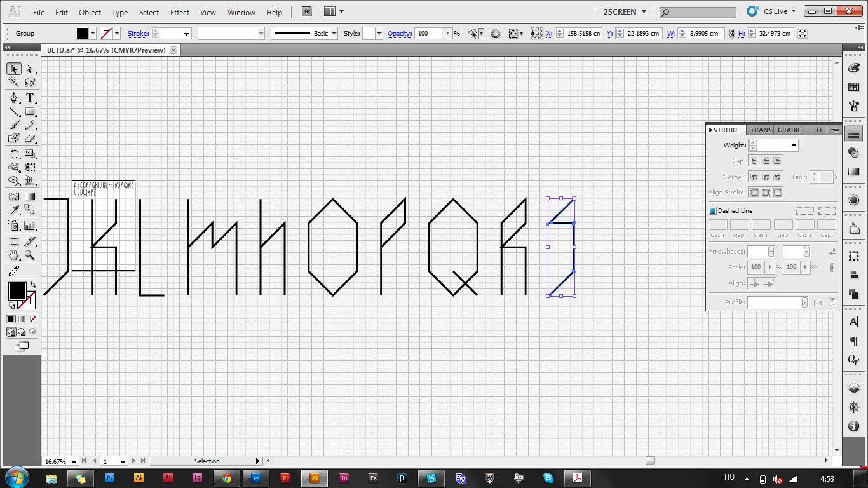Screen dimensions: 868x488
Task: Toggle Align Stroke to Outside
Action: click(x=778, y=192)
